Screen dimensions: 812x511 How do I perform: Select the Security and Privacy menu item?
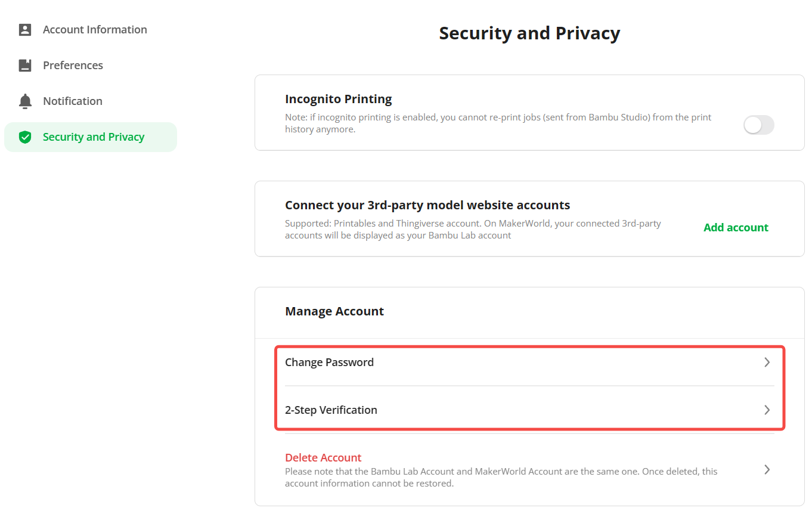[91, 137]
